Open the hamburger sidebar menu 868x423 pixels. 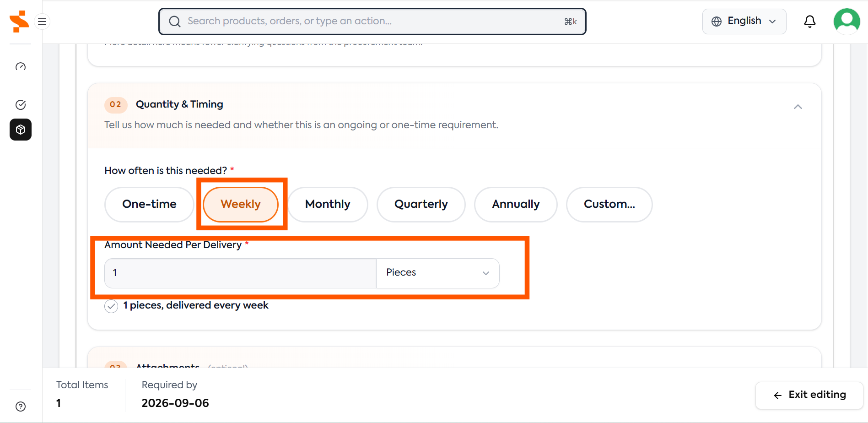pyautogui.click(x=42, y=22)
